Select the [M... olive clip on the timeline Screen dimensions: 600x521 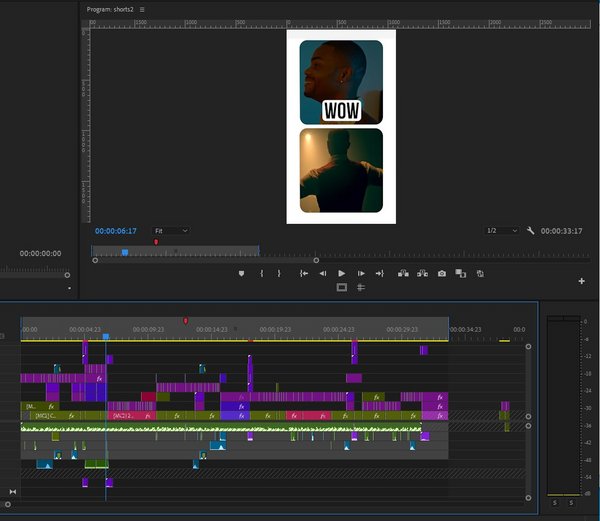tap(40, 406)
